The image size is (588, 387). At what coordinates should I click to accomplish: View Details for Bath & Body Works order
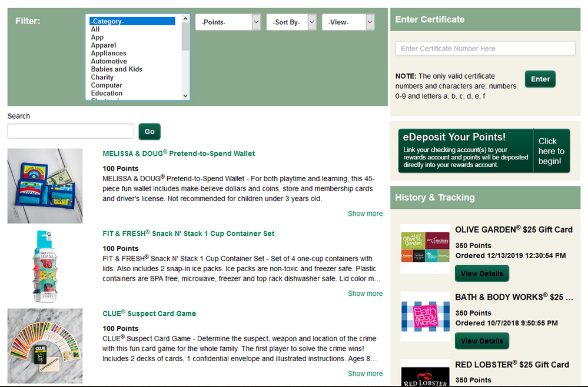(482, 341)
